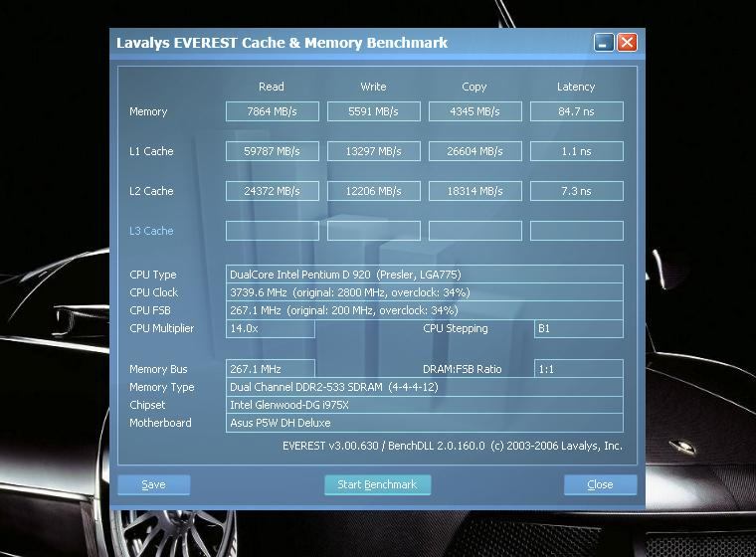Viewport: 756px width, 557px height.
Task: Click the empty L3 Cache Latency field
Action: pyautogui.click(x=577, y=231)
